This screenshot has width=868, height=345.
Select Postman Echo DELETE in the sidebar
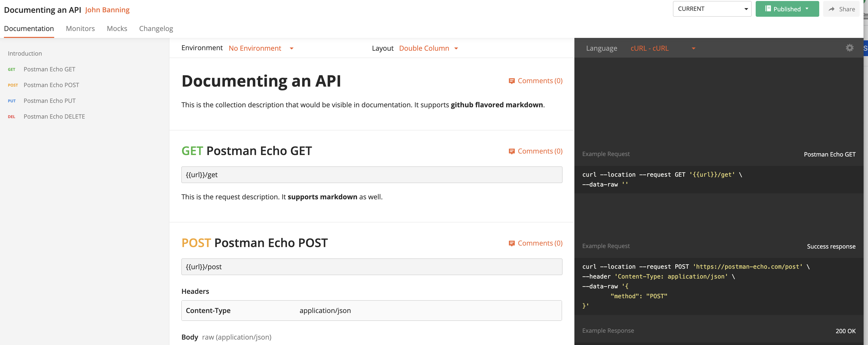(54, 116)
